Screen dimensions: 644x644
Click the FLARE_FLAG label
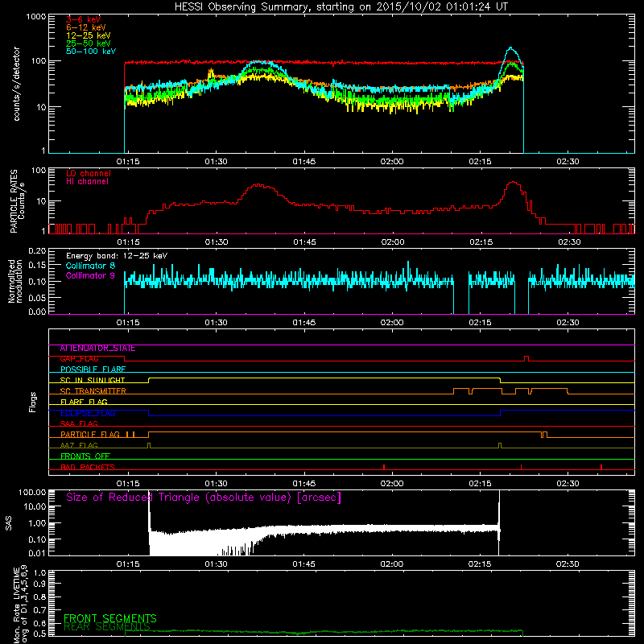coord(84,402)
